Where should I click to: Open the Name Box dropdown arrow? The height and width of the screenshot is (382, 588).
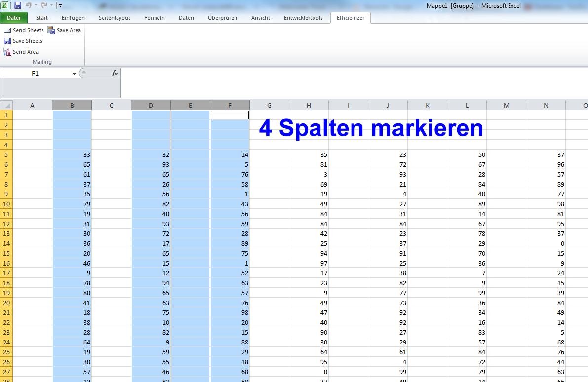[x=74, y=74]
